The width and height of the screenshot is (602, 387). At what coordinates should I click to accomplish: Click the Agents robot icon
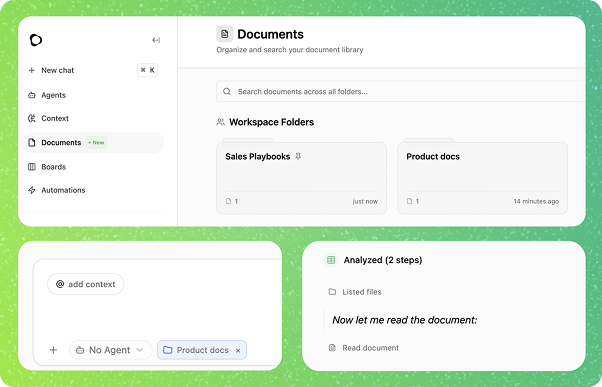pyautogui.click(x=32, y=95)
